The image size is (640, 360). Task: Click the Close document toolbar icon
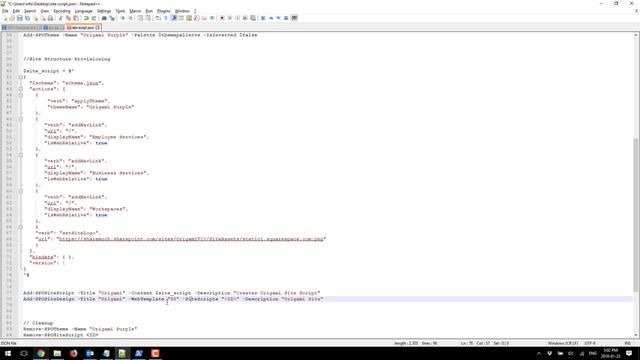[36, 18]
